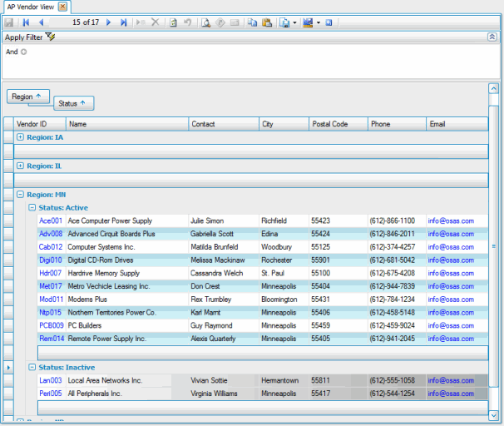The width and height of the screenshot is (504, 426).
Task: Go to the next record
Action: coord(110,22)
